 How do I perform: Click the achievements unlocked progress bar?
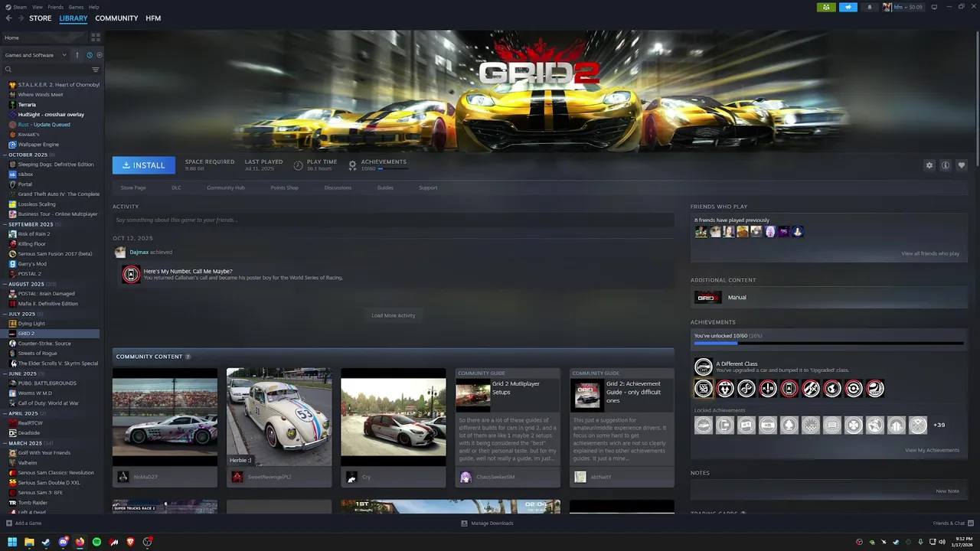point(828,344)
